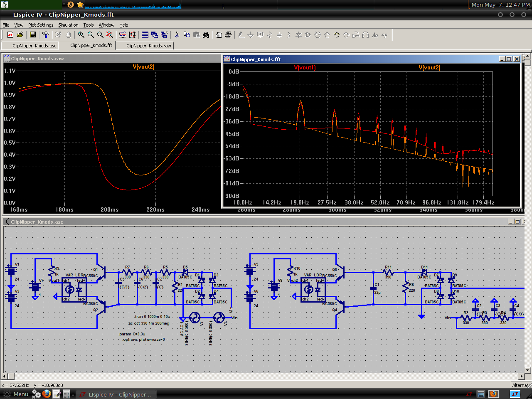The height and width of the screenshot is (399, 532).
Task: Select the Pan magnifier icon
Action: coord(91,35)
